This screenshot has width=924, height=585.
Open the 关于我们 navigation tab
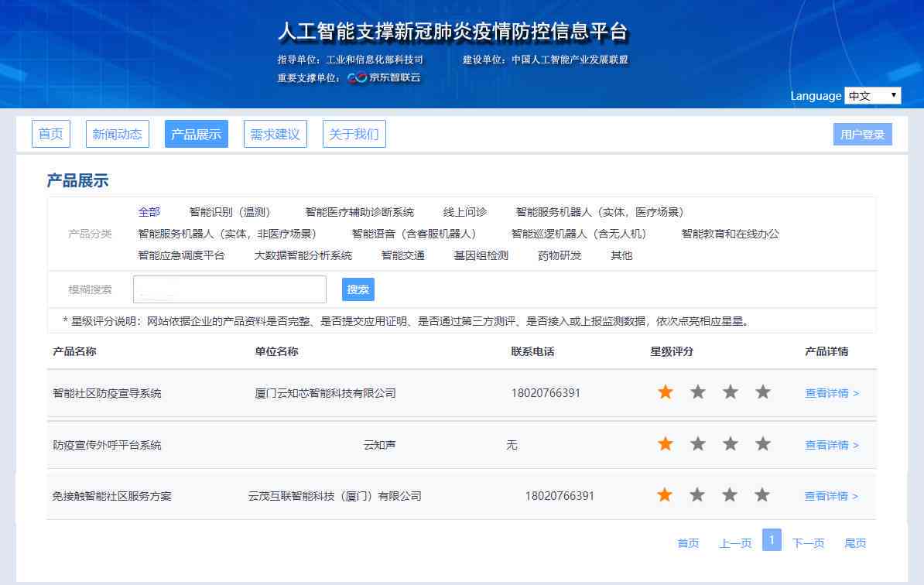354,134
